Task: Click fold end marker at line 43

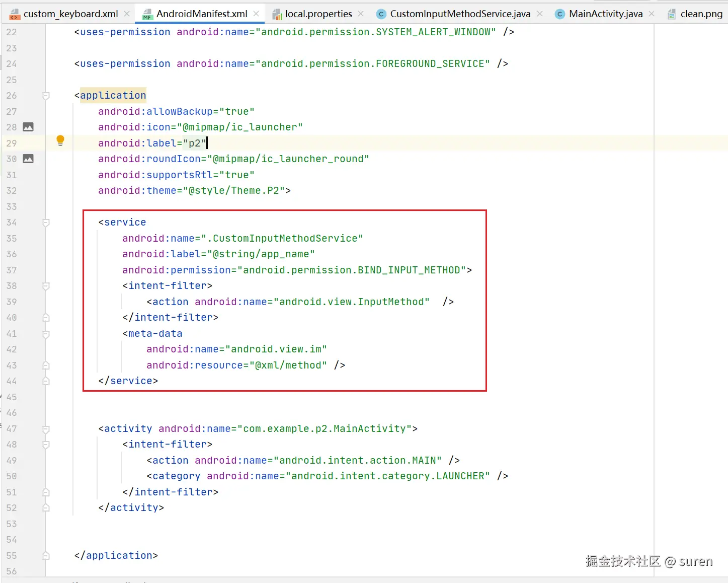Action: coord(46,366)
